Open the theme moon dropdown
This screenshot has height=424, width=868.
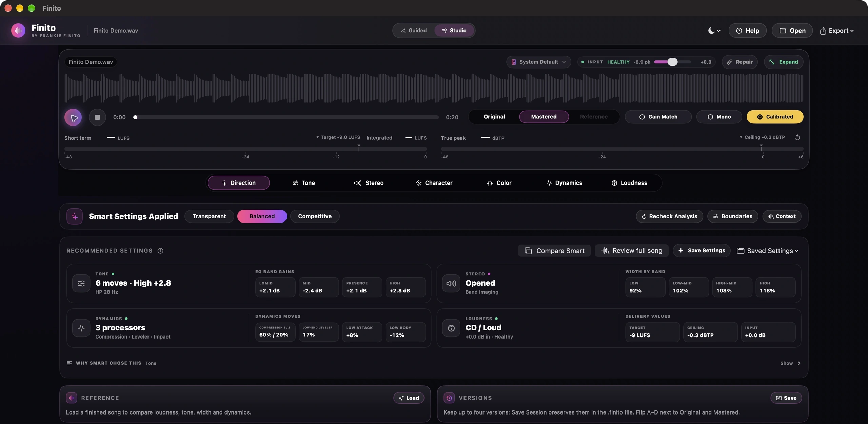[x=714, y=31]
